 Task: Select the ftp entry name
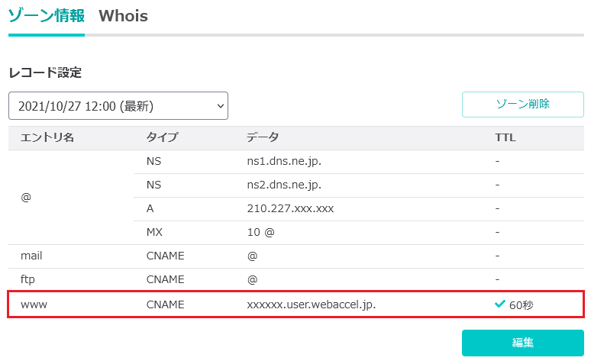click(x=27, y=279)
